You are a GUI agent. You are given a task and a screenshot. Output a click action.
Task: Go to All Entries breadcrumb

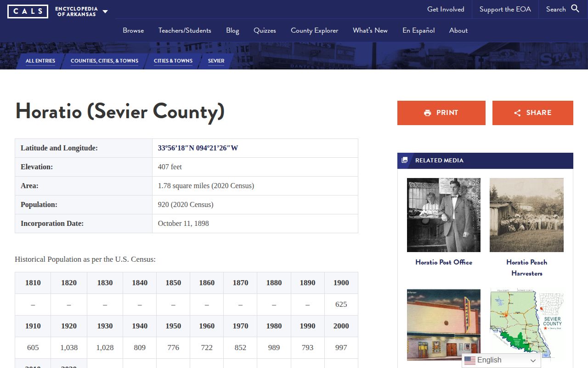coord(40,61)
